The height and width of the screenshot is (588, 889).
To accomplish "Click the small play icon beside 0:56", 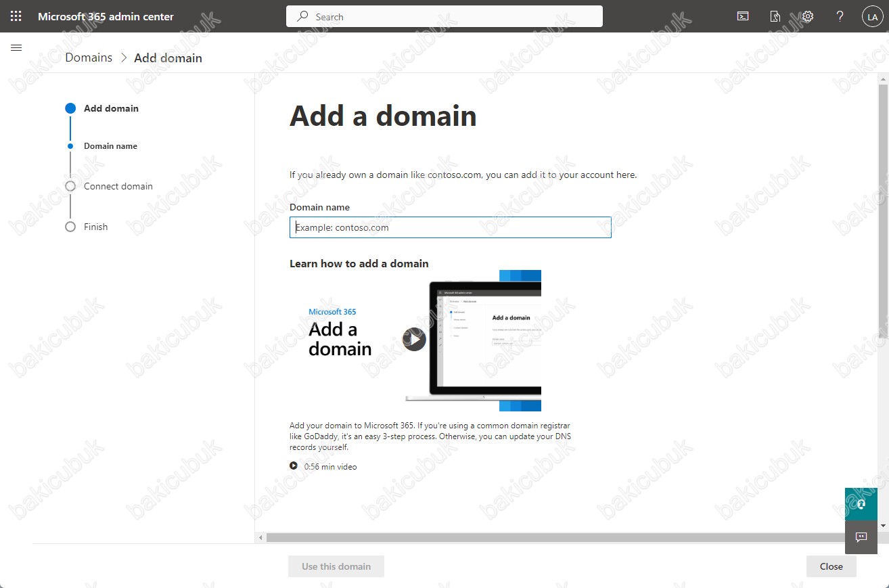I will pos(294,466).
